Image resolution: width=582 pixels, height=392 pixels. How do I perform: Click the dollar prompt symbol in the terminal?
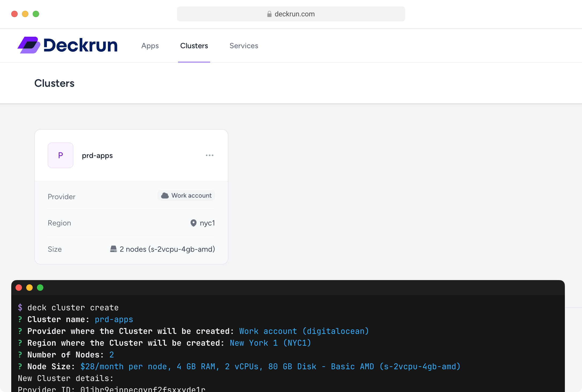click(x=20, y=307)
